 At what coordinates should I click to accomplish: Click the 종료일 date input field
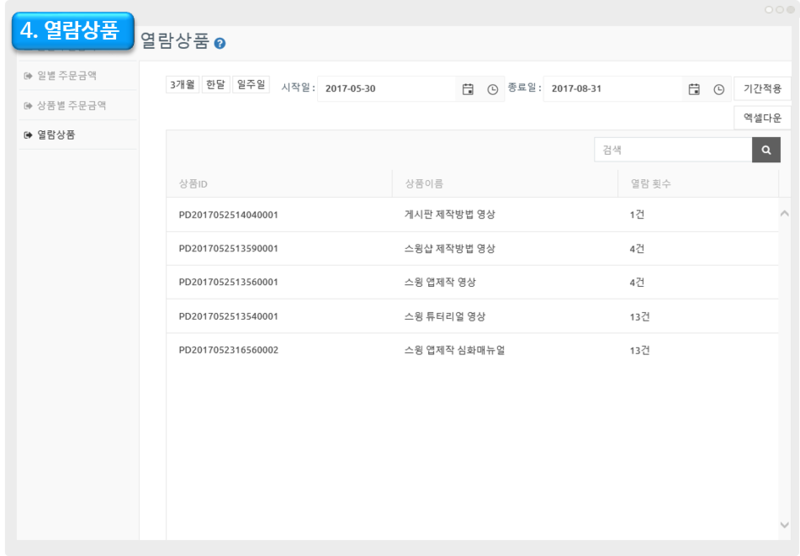(x=612, y=89)
